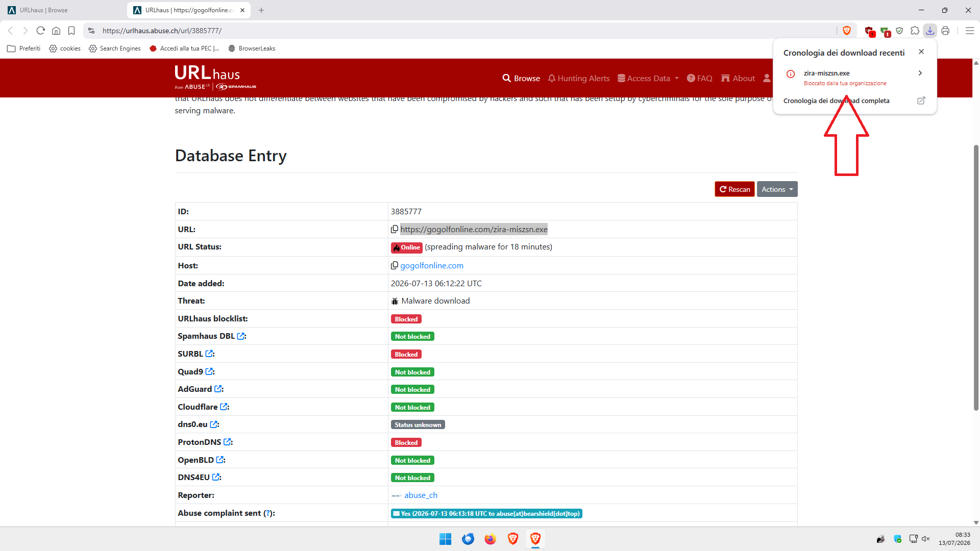Open the FAQ page

699,78
